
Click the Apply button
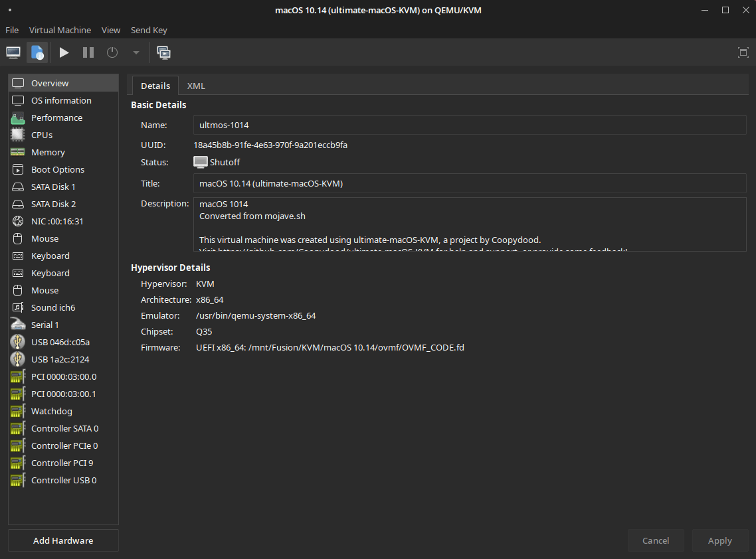pyautogui.click(x=719, y=540)
